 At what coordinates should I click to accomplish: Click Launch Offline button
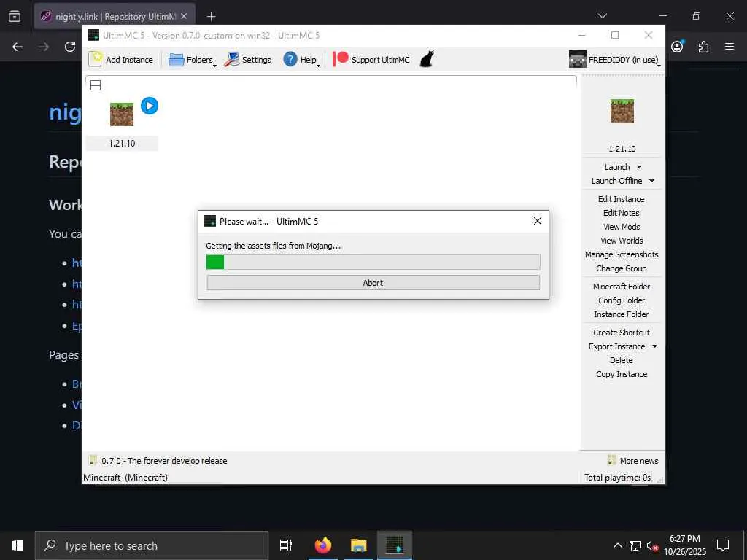tap(616, 181)
